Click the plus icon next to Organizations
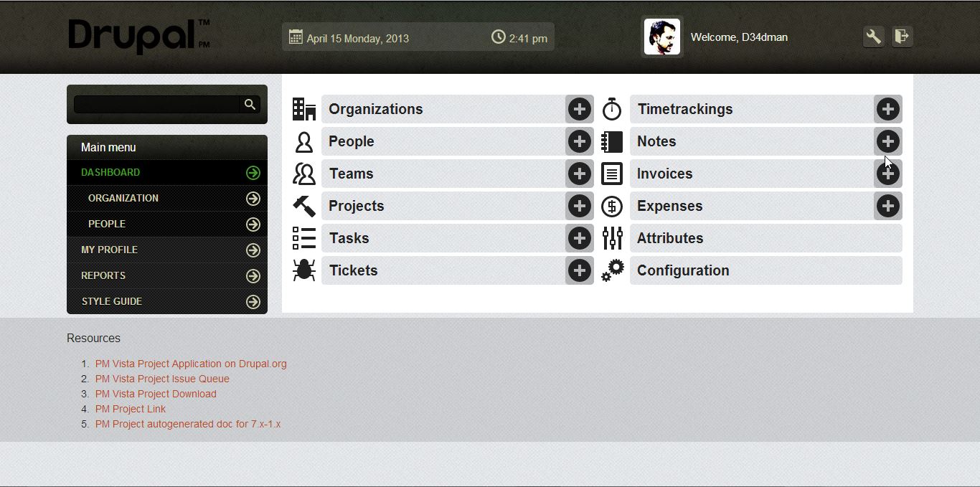This screenshot has height=487, width=980. click(x=580, y=109)
